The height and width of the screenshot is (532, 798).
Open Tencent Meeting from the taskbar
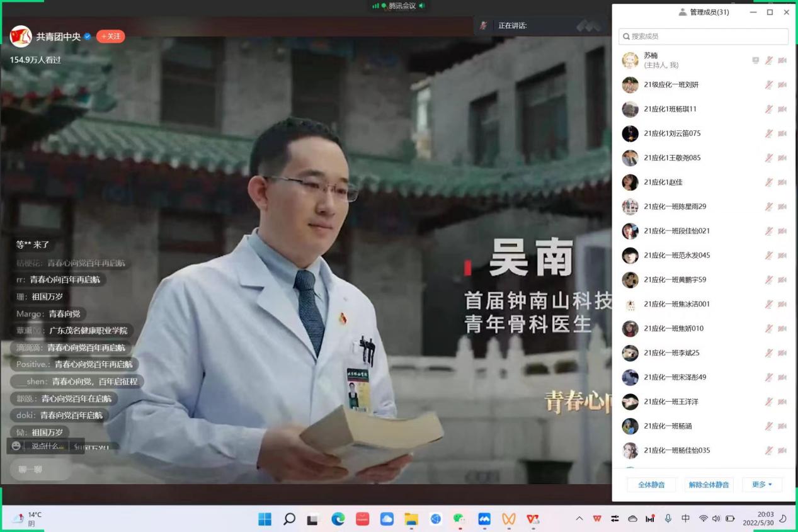click(x=484, y=519)
